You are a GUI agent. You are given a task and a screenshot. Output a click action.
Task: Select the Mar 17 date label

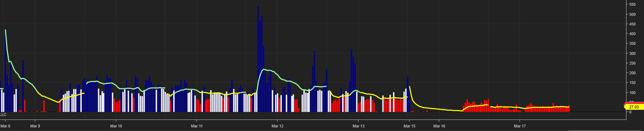[x=520, y=126]
